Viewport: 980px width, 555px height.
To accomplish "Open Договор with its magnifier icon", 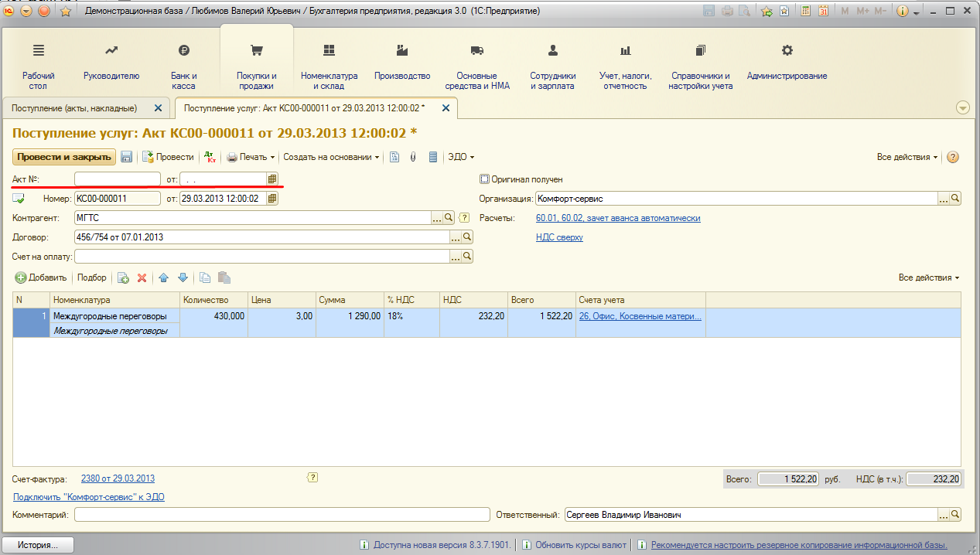I will click(467, 237).
